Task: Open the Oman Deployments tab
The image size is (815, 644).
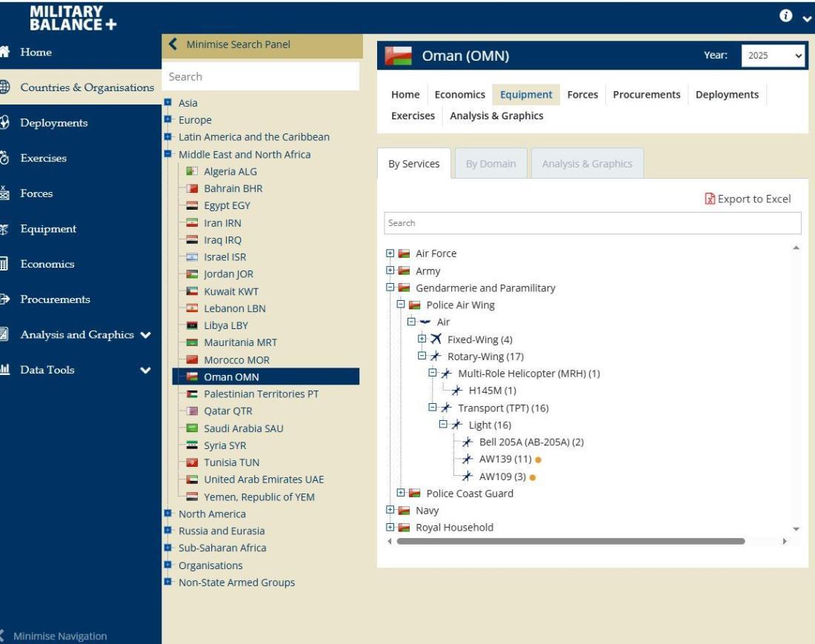Action: [727, 95]
